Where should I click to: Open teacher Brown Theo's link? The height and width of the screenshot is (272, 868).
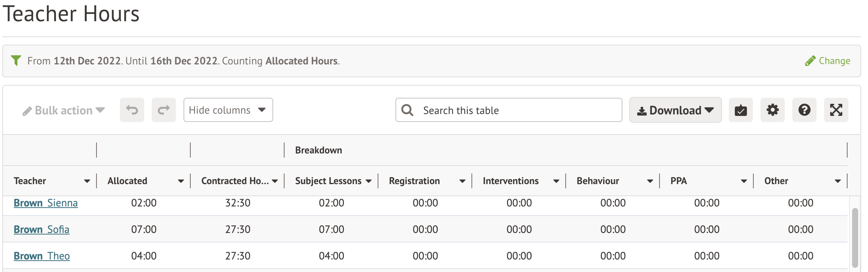pyautogui.click(x=42, y=256)
